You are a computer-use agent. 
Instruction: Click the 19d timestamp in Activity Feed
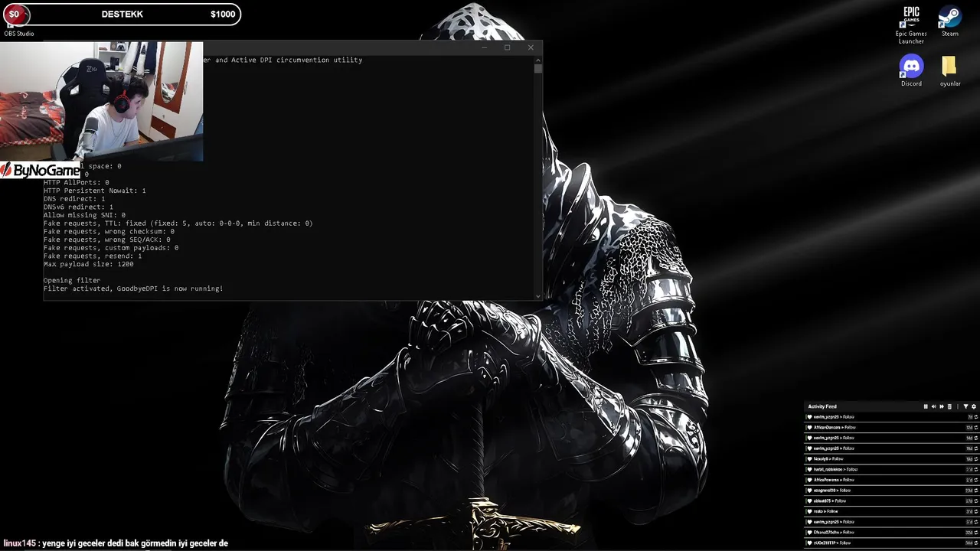[x=969, y=459]
